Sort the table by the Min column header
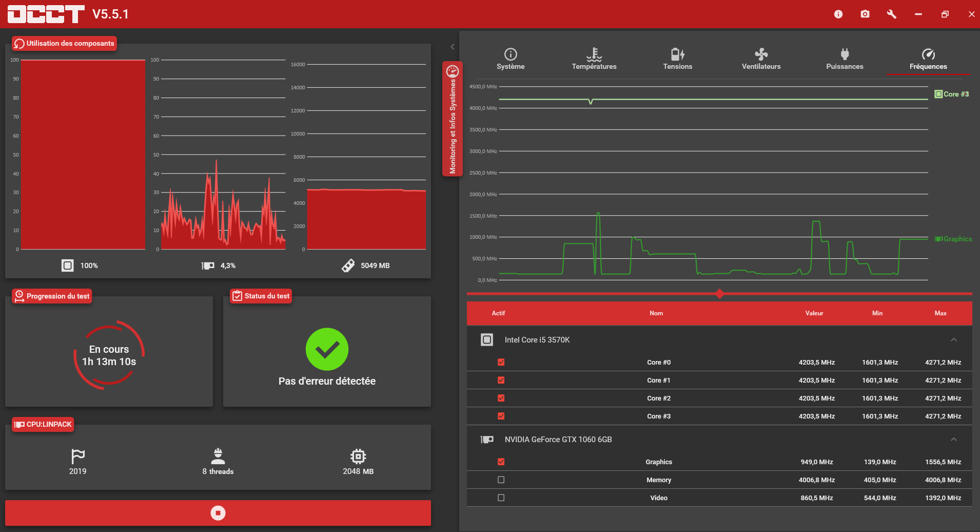980x532 pixels. 877,313
